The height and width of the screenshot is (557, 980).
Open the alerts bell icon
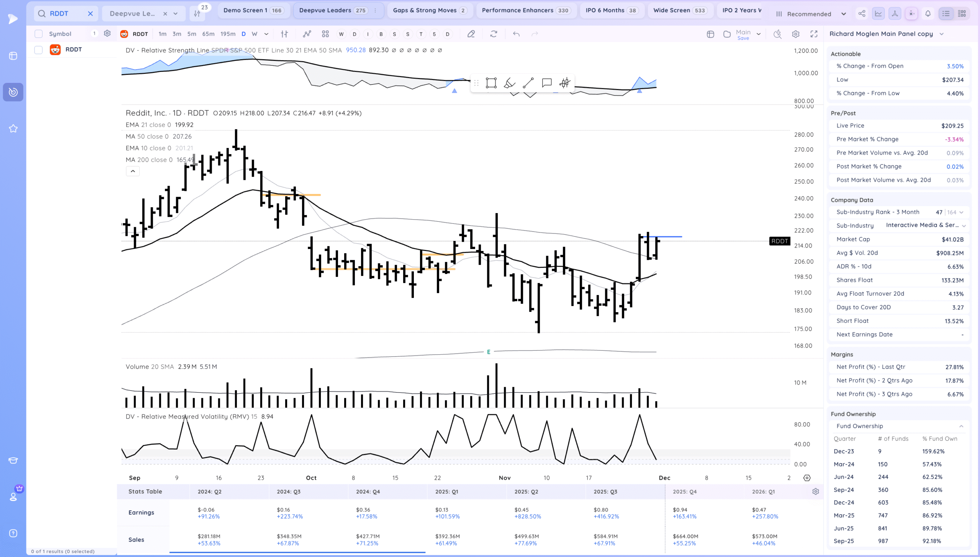click(x=928, y=14)
